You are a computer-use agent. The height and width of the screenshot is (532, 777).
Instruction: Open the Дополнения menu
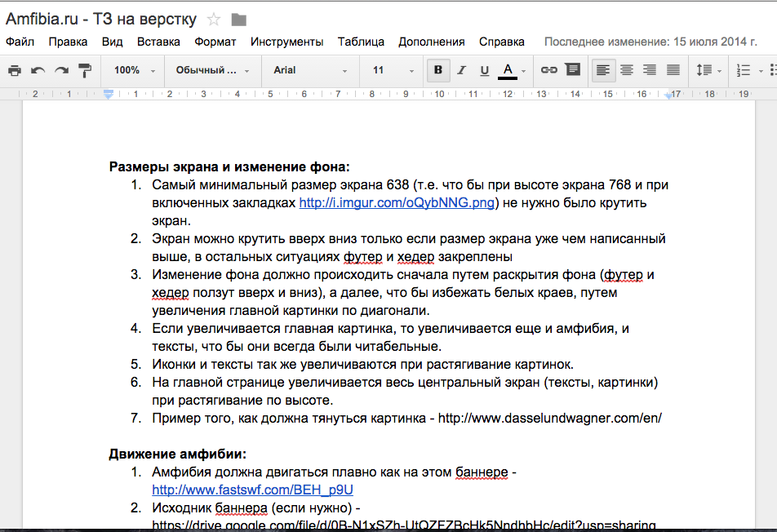tap(432, 42)
